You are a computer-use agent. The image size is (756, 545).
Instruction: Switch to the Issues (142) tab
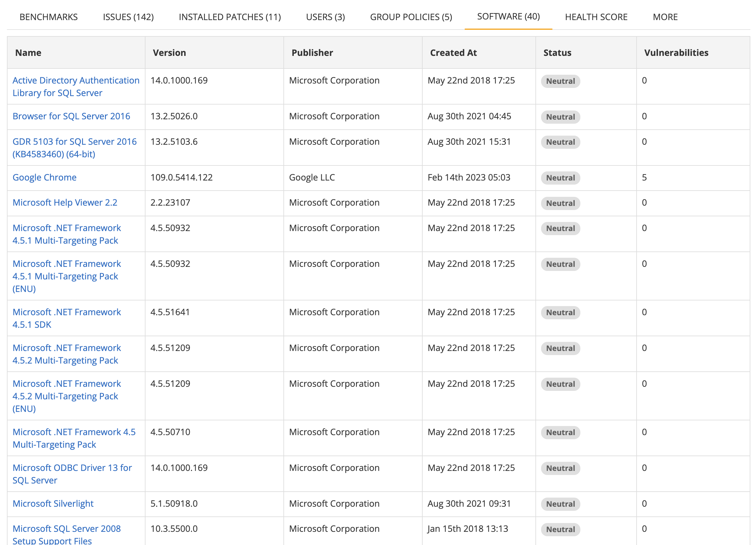click(128, 17)
